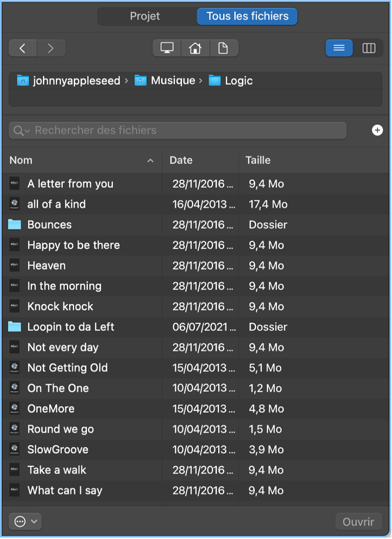Select In the morning file name
The height and width of the screenshot is (539, 392).
click(64, 286)
